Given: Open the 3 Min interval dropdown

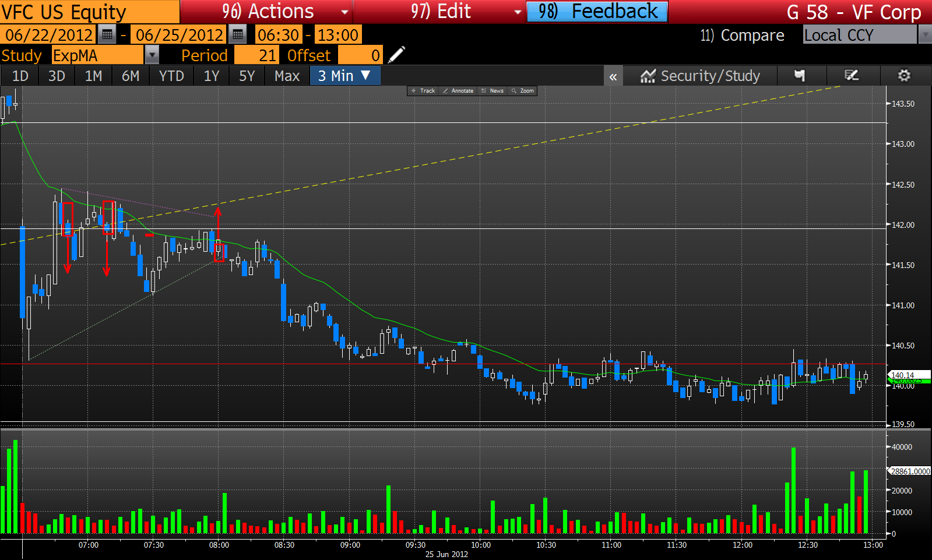Looking at the screenshot, I should tap(345, 76).
